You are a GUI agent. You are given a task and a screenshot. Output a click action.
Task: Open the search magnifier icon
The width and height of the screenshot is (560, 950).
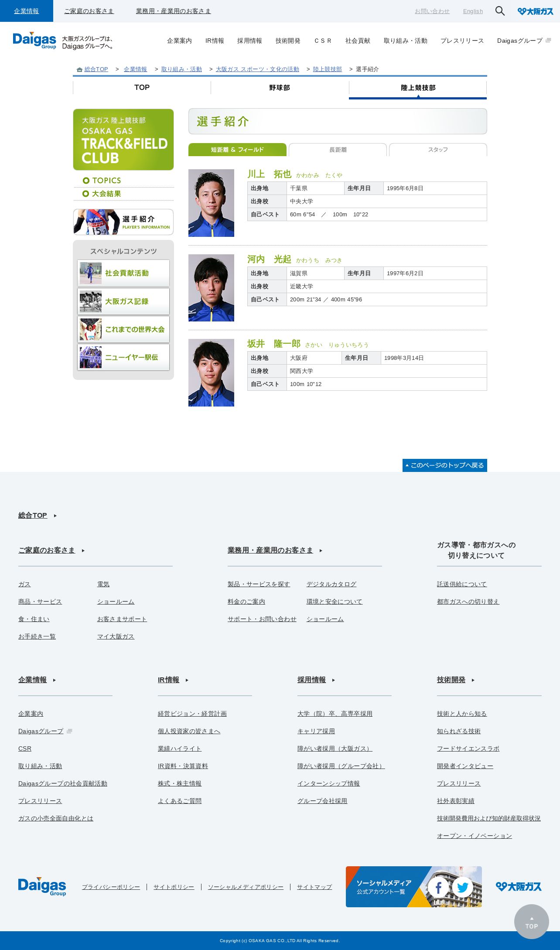(x=500, y=11)
